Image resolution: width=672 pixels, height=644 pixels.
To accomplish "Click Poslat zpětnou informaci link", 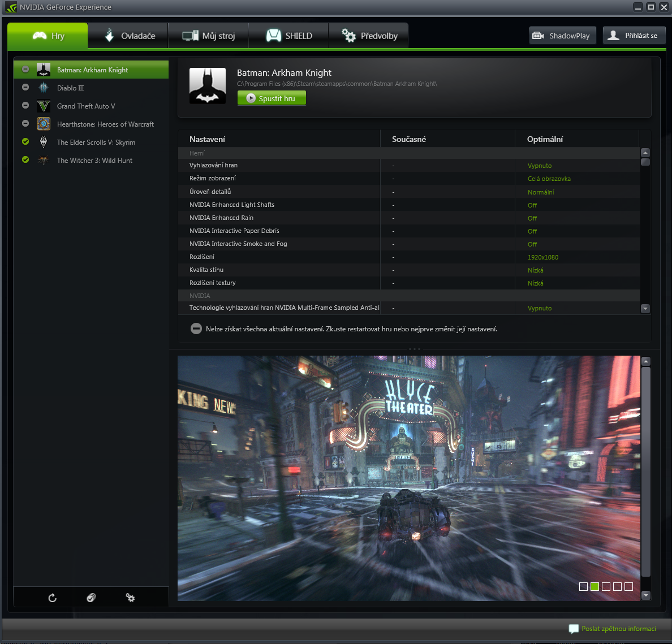I will [618, 629].
